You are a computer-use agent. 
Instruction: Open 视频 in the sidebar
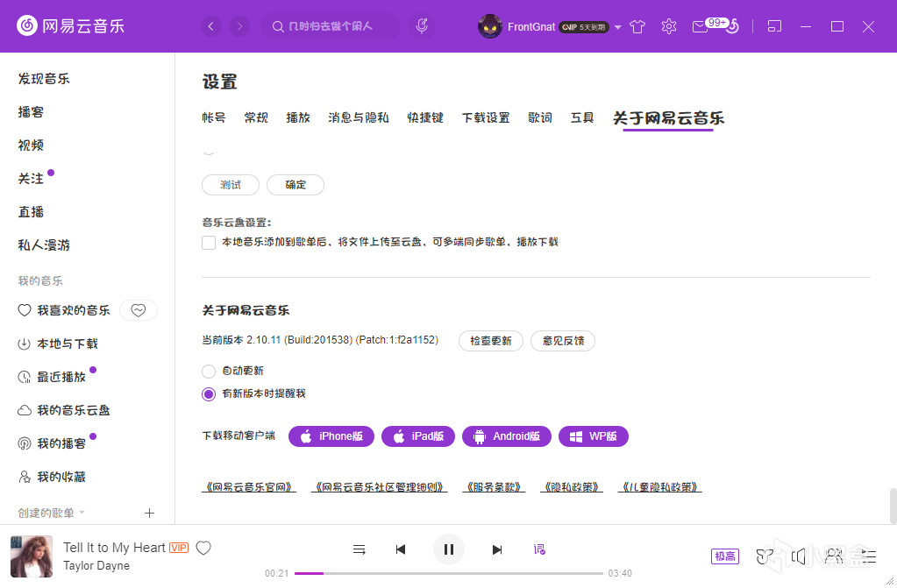click(31, 145)
